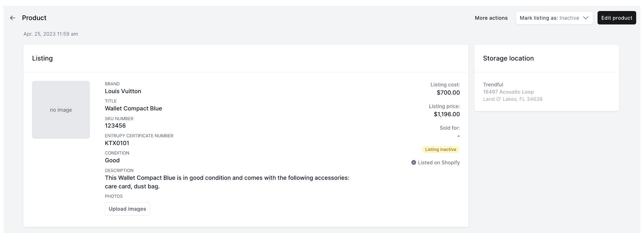Click the Listed on Shopify checkmark icon
The image size is (644, 235).
[x=414, y=163]
